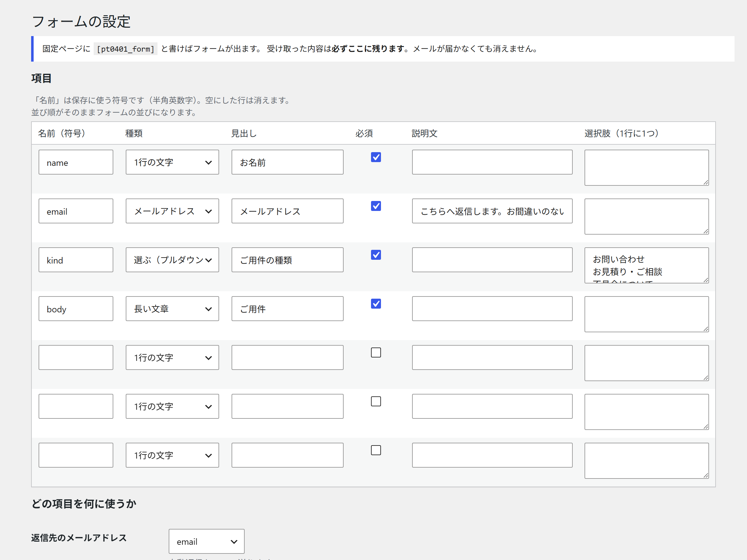Click choices textarea in name row
This screenshot has height=560, width=747.
tap(647, 168)
